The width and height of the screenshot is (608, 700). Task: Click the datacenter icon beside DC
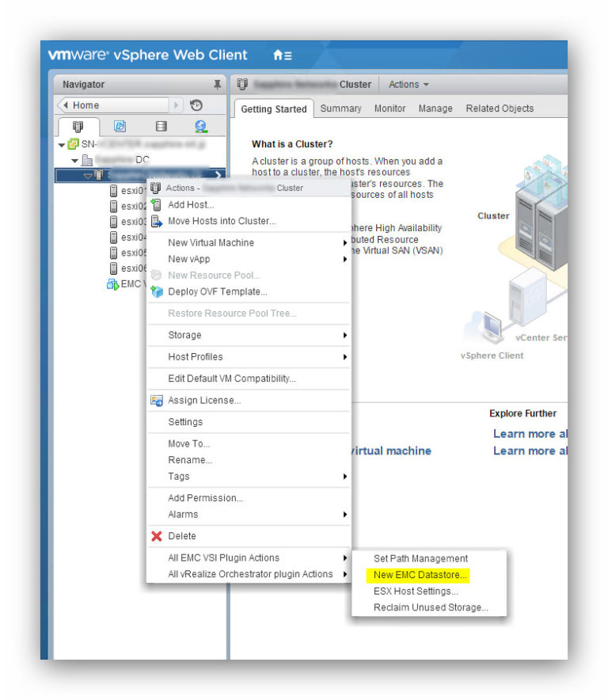click(x=87, y=160)
